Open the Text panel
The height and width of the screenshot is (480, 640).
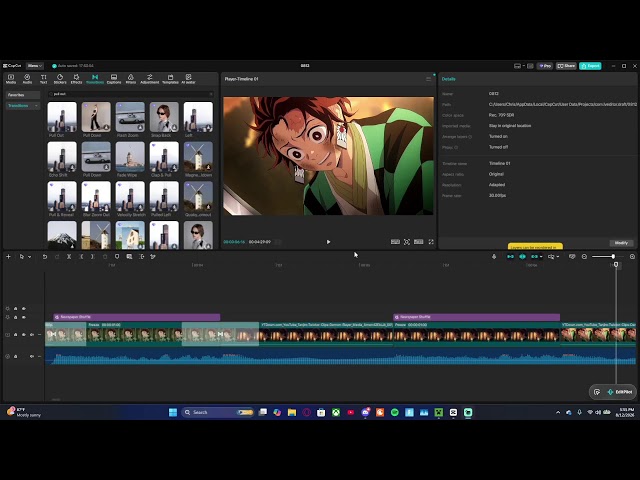click(43, 79)
